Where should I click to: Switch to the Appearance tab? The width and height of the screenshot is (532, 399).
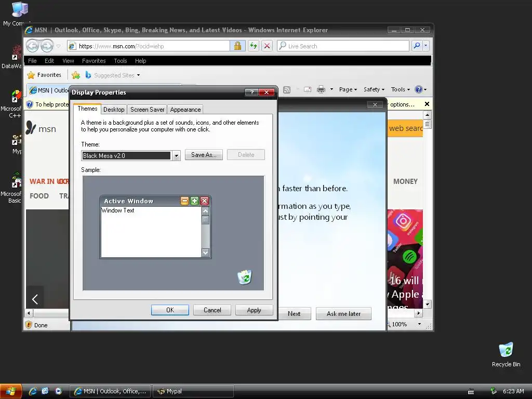(x=185, y=110)
